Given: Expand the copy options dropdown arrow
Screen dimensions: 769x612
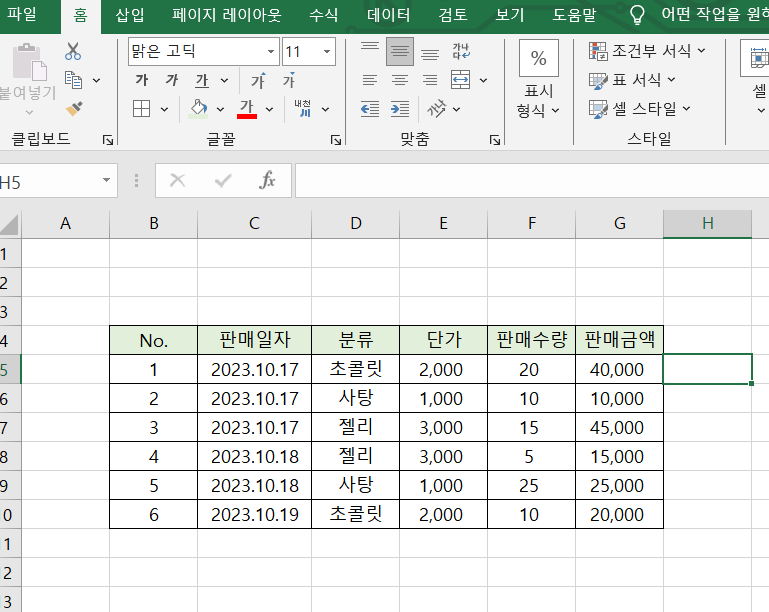Looking at the screenshot, I should pyautogui.click(x=97, y=80).
